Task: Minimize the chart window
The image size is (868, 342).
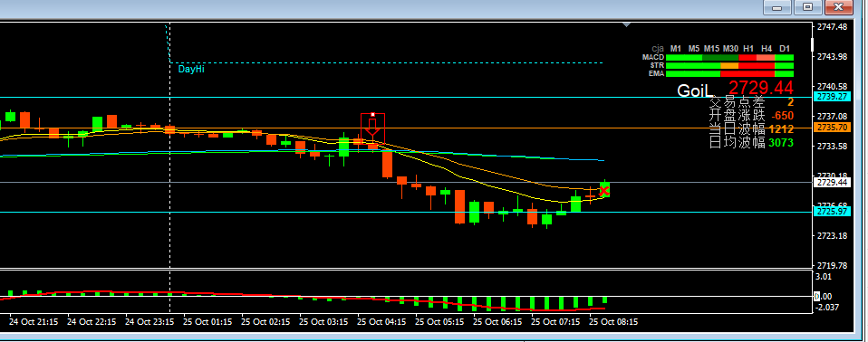Action: 780,7
